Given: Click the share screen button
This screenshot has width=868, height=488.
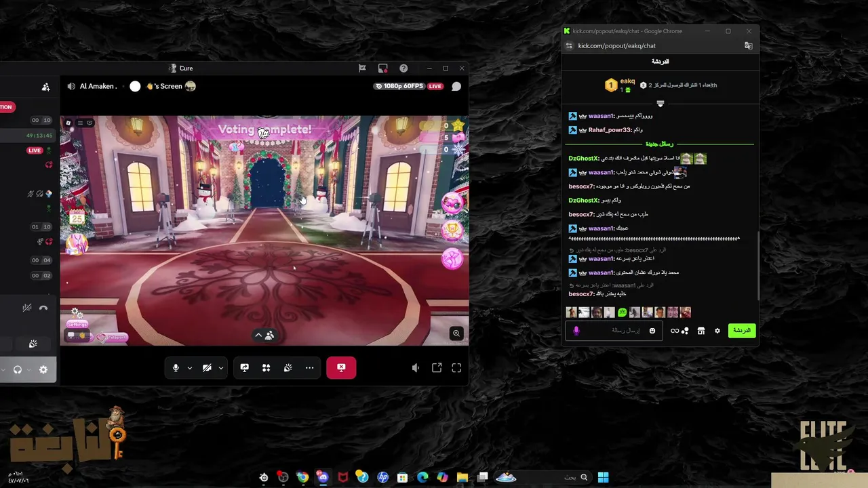Looking at the screenshot, I should (x=244, y=367).
